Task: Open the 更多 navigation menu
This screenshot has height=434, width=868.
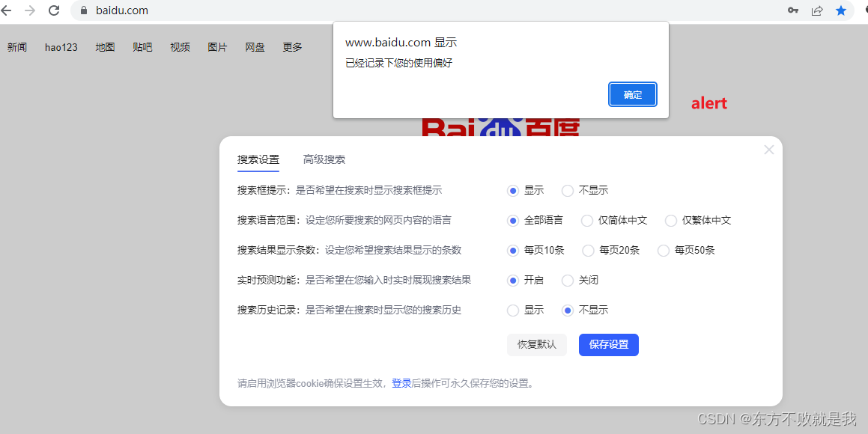Action: (x=292, y=46)
